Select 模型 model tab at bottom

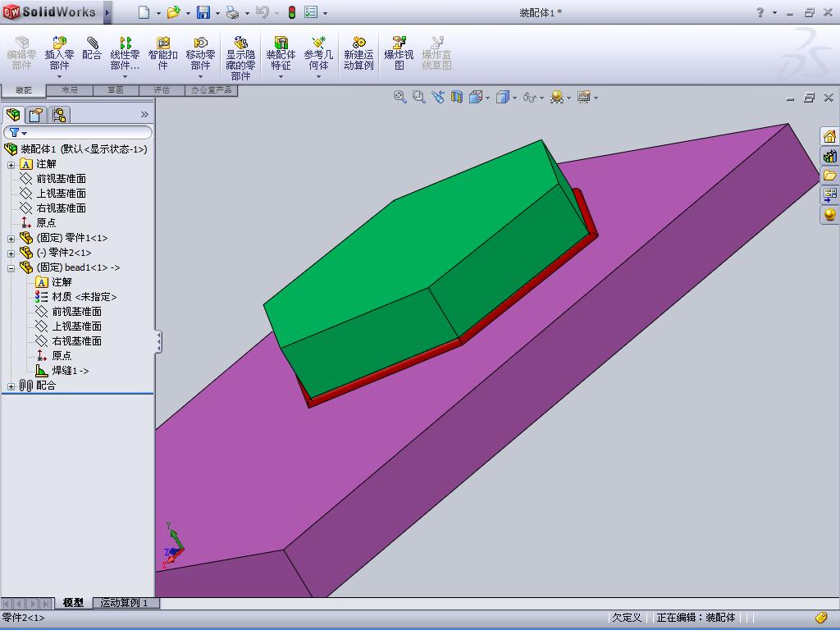pyautogui.click(x=73, y=603)
